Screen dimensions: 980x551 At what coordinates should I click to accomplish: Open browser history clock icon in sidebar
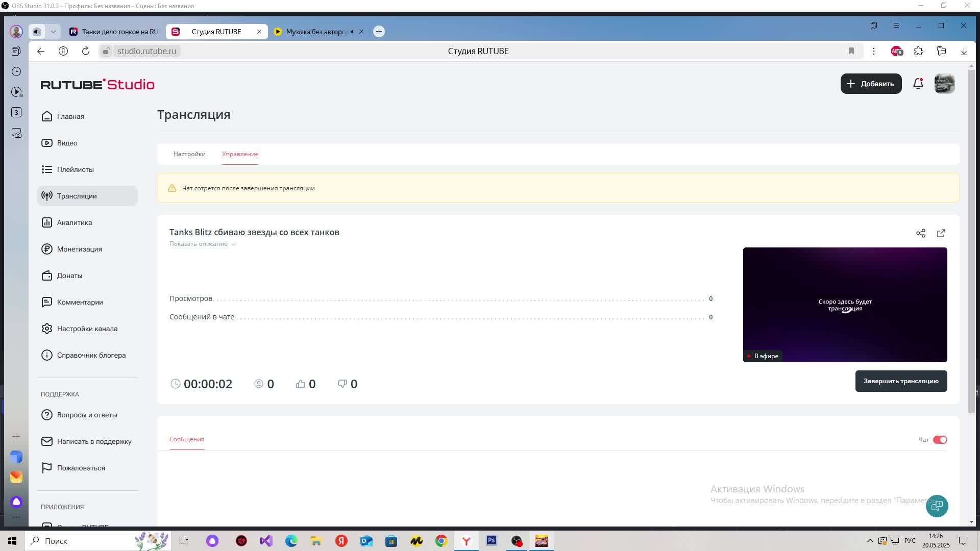coord(16,71)
